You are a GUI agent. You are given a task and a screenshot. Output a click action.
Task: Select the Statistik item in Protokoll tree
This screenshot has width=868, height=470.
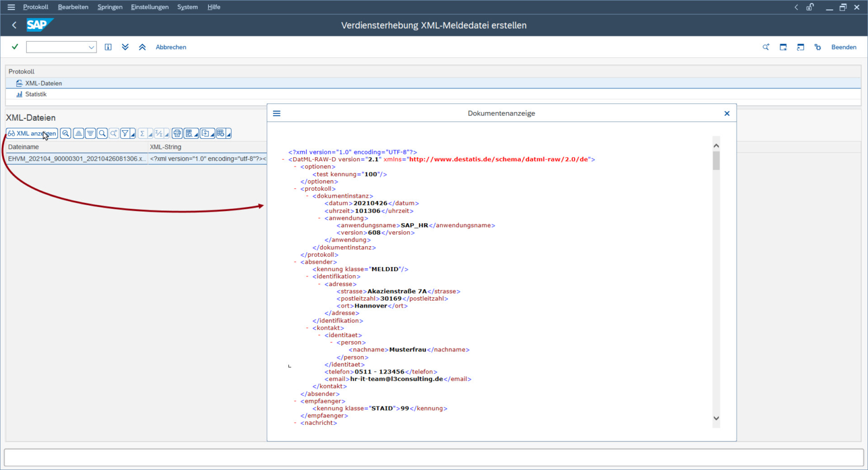35,94
